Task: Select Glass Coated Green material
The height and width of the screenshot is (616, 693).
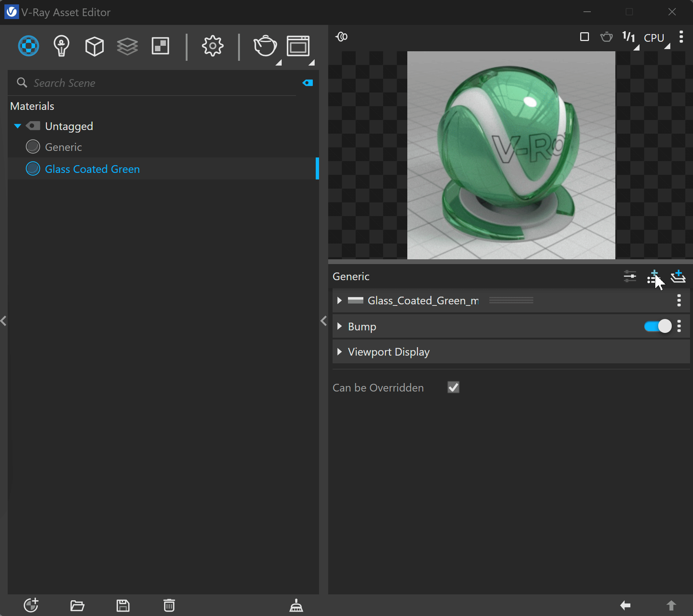Action: (163, 169)
